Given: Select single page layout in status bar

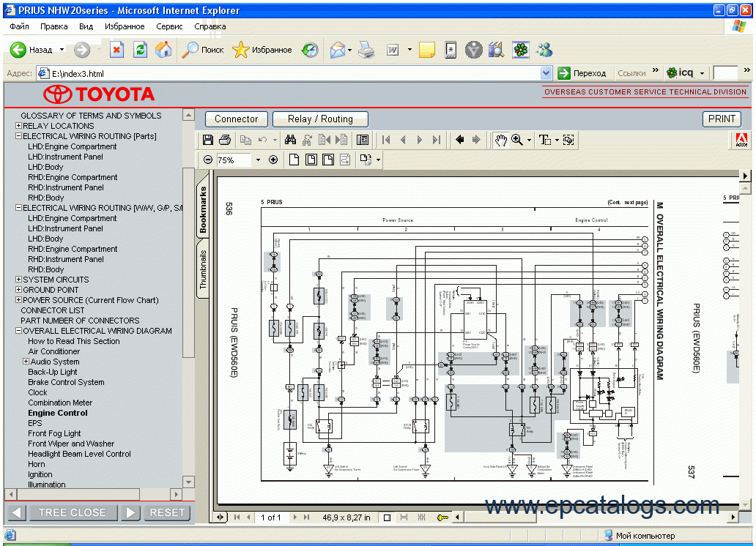Looking at the screenshot, I should pos(387,517).
